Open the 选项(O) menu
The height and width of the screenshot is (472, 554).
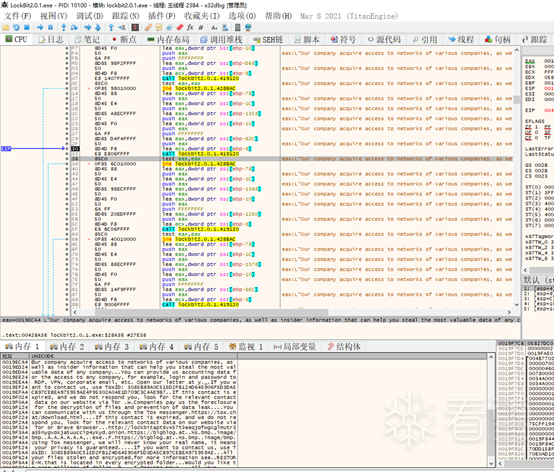click(242, 16)
